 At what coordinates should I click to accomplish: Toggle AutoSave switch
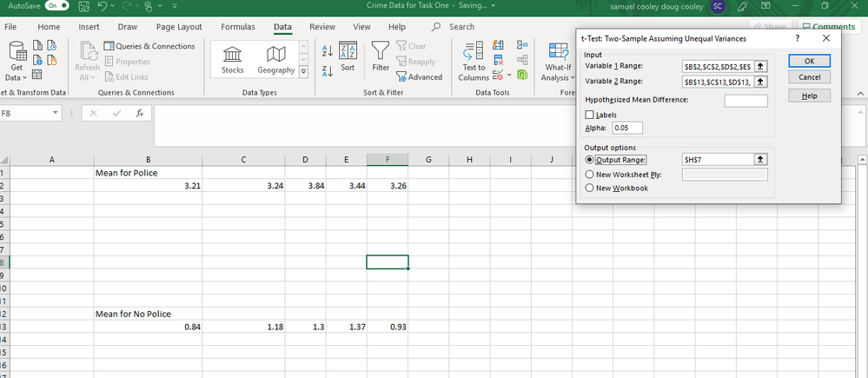(x=57, y=6)
